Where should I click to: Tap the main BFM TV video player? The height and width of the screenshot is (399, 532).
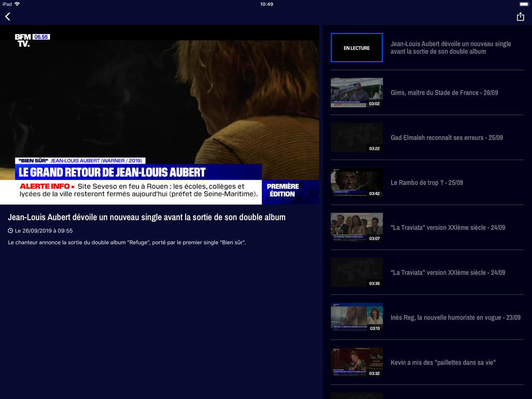pos(160,115)
